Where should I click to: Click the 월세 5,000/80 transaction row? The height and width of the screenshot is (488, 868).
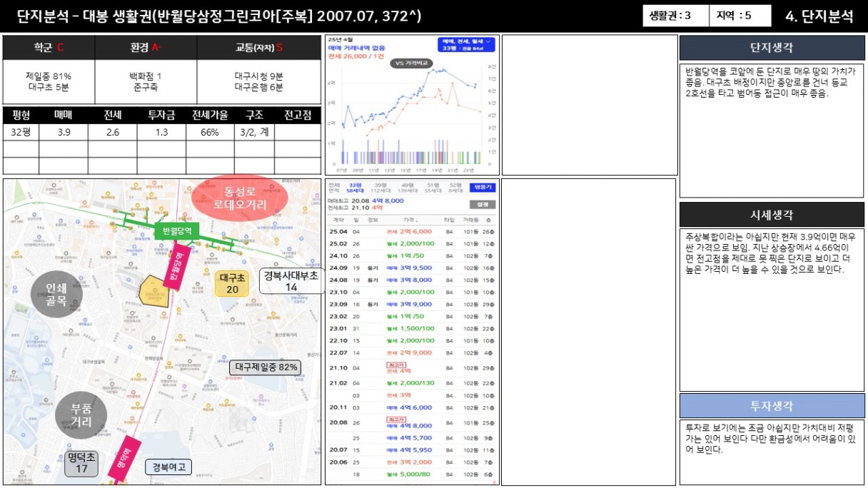[412, 474]
